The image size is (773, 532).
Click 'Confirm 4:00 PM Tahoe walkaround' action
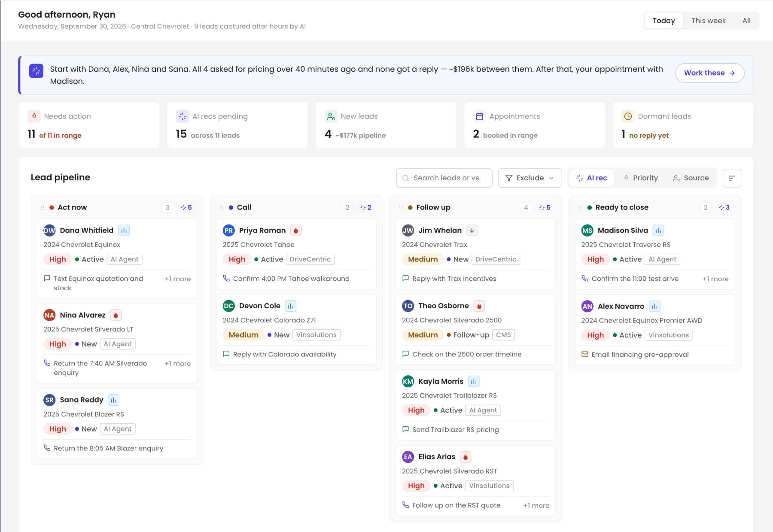[x=291, y=279]
